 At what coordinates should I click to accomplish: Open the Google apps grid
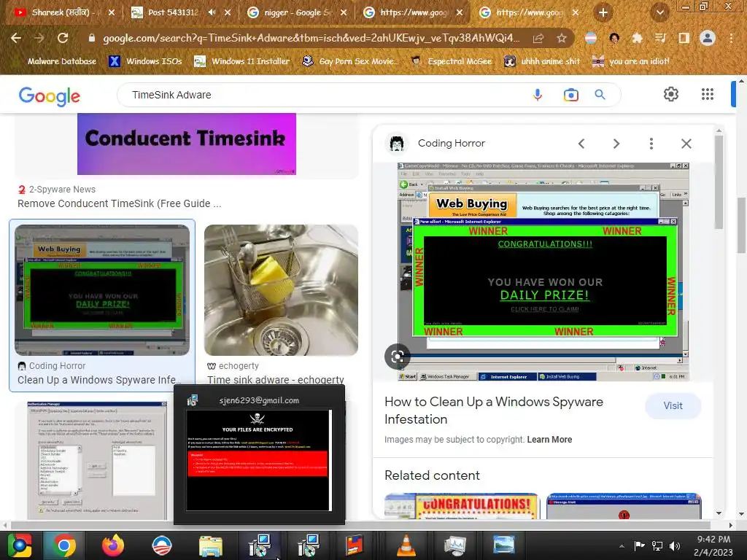[x=708, y=94]
